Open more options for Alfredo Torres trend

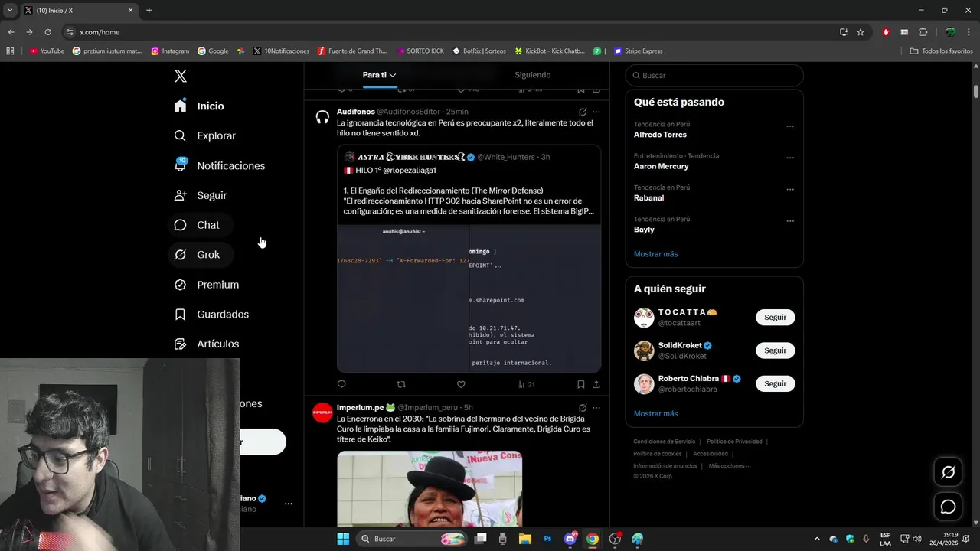tap(790, 126)
